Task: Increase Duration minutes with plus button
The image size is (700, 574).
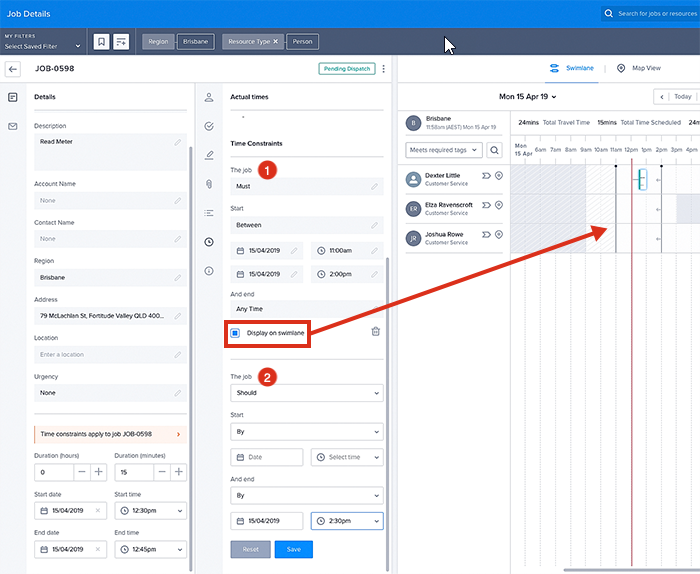Action: coord(179,472)
